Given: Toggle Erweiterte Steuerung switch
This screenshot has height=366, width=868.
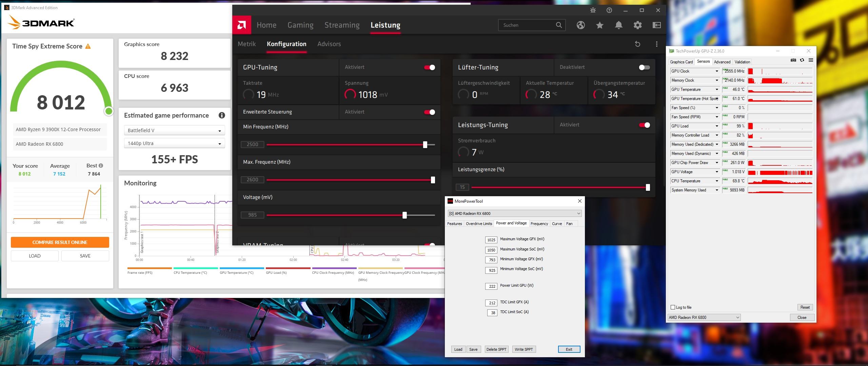Looking at the screenshot, I should pos(430,112).
